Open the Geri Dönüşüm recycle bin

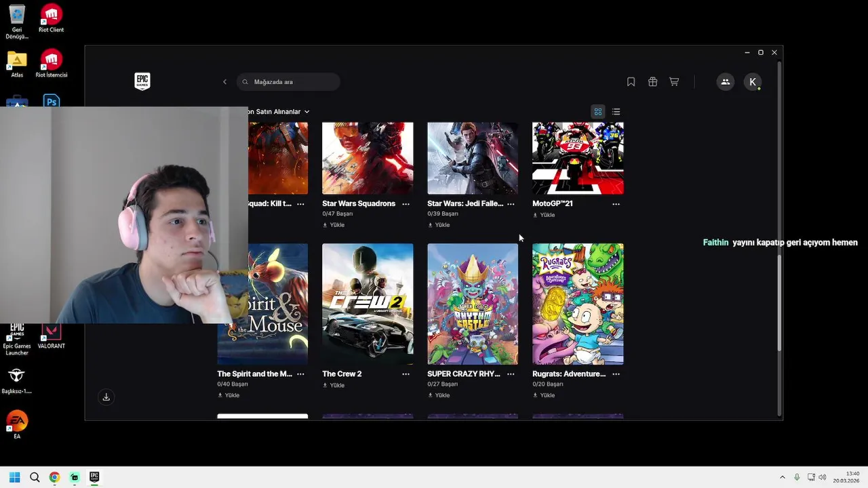click(x=17, y=22)
